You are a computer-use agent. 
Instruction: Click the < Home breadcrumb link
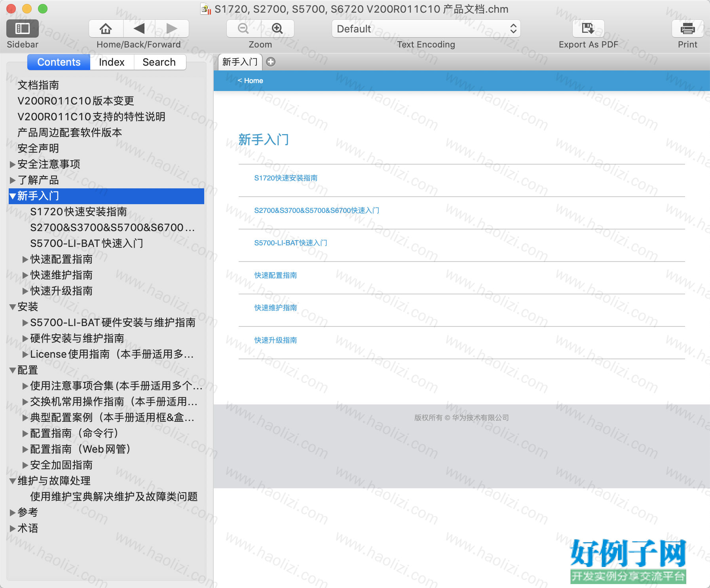pos(250,80)
